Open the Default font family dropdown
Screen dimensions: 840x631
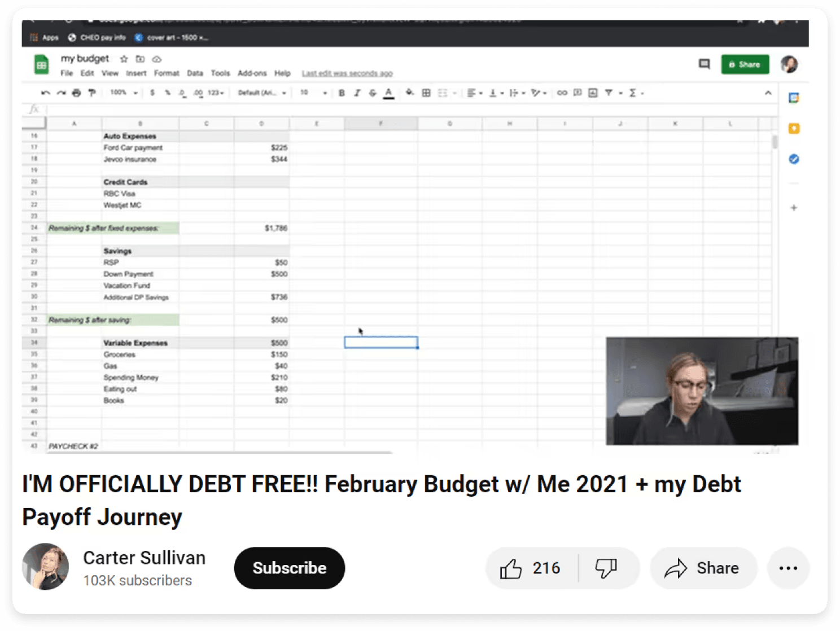click(262, 93)
